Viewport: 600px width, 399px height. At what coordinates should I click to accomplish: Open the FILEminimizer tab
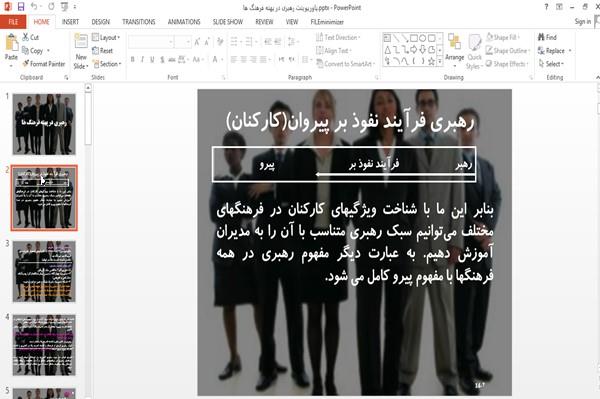[x=327, y=22]
